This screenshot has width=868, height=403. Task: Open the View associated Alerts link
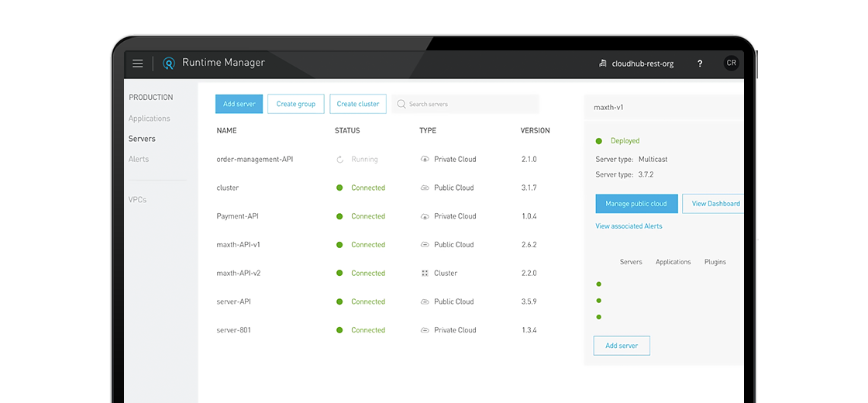point(629,226)
